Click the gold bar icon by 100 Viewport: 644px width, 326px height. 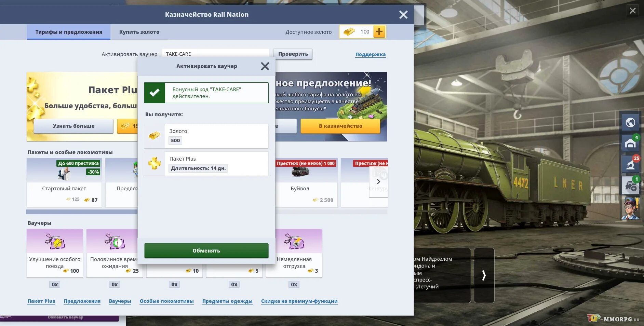[x=349, y=32]
